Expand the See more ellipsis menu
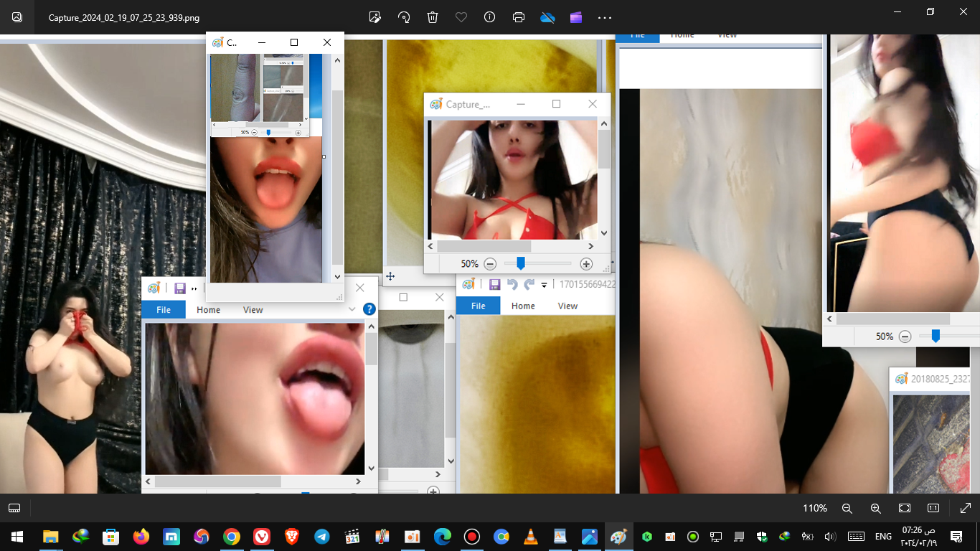Viewport: 980px width, 551px height. (605, 17)
